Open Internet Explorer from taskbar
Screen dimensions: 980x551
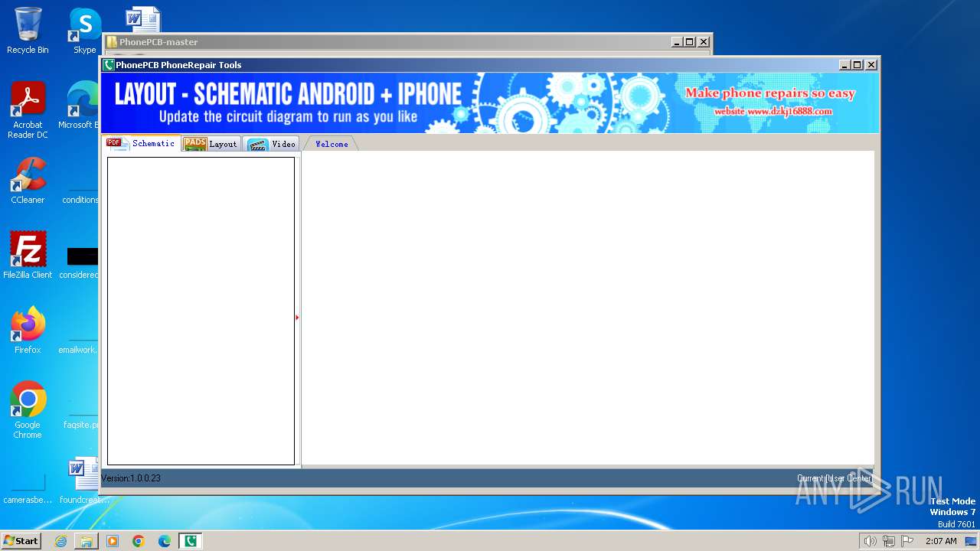pos(60,541)
